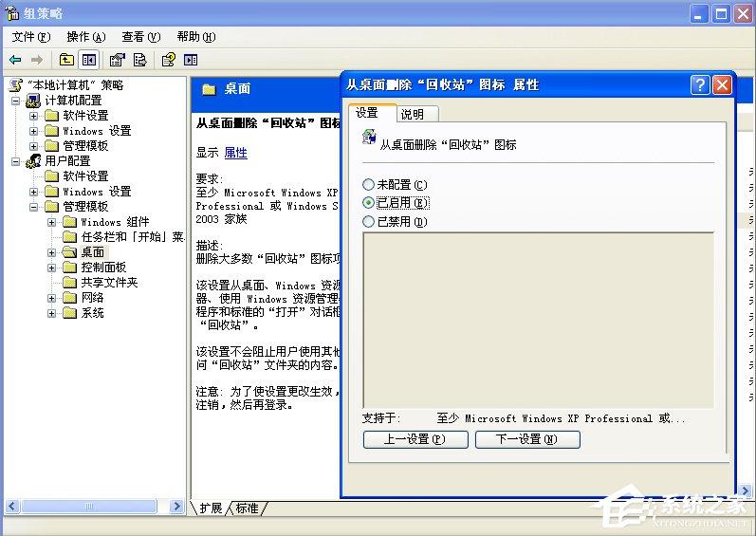The image size is (756, 536).
Task: Select the 桌面 tree item
Action: 93,252
